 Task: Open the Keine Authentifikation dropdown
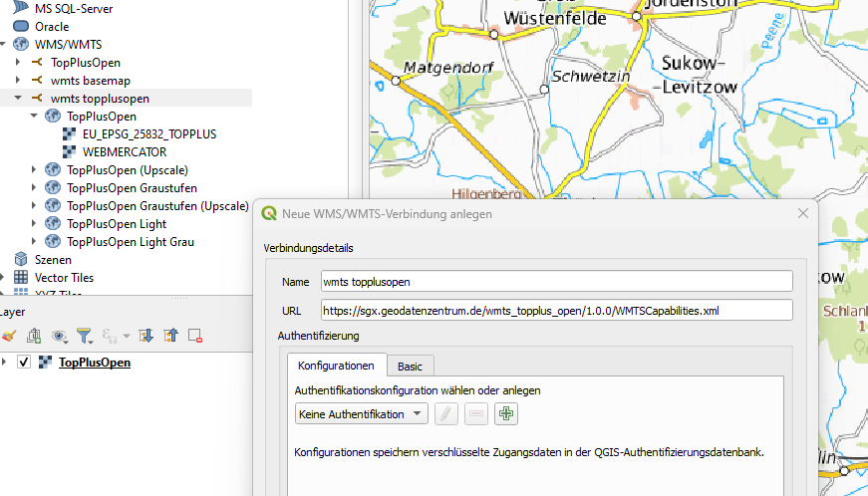[x=362, y=413]
